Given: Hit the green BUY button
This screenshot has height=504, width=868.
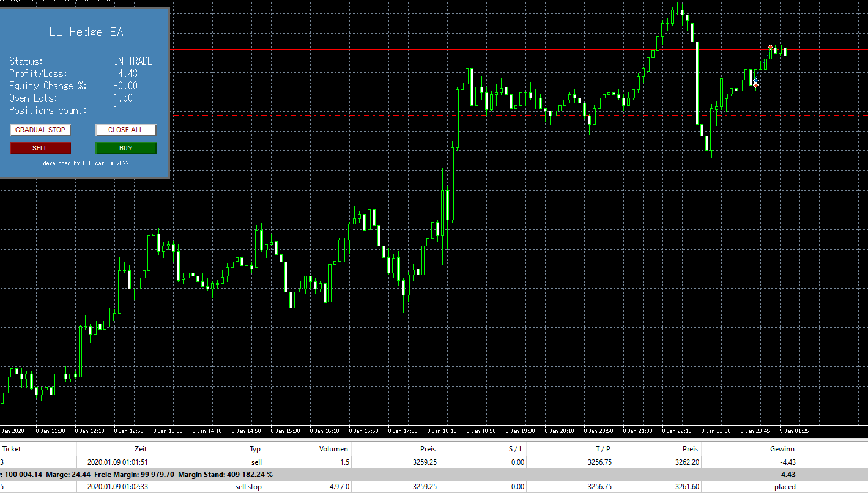Looking at the screenshot, I should pos(126,148).
